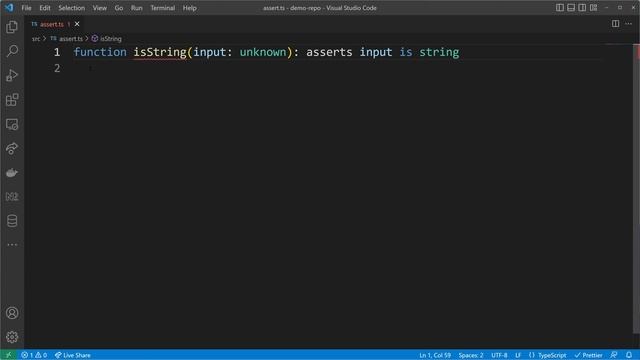Open the Terminal menu
This screenshot has height=360, width=640.
tap(162, 8)
